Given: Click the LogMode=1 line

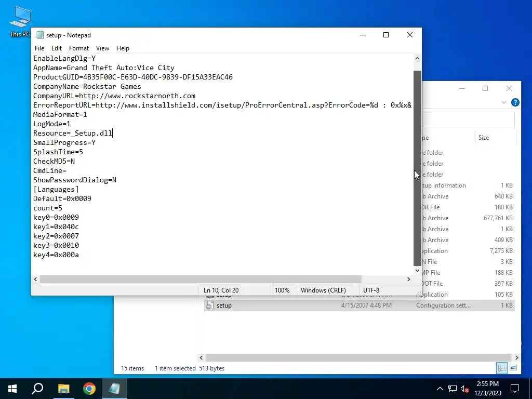Looking at the screenshot, I should tap(52, 124).
